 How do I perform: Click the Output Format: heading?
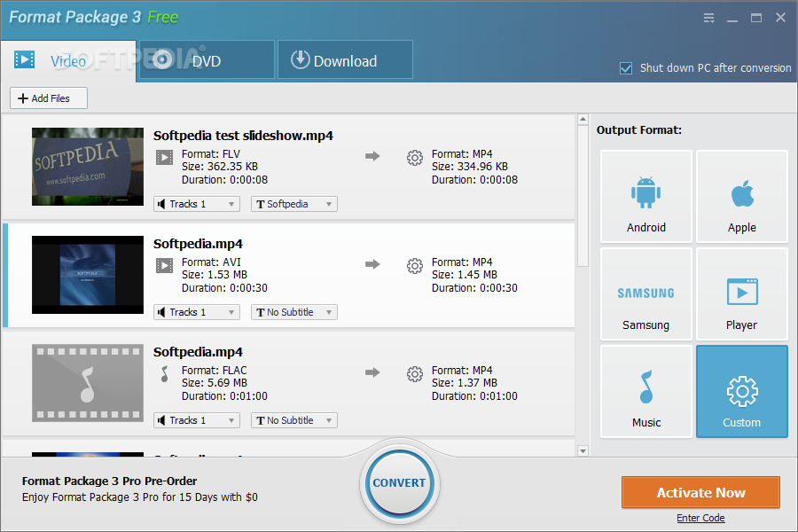638,129
